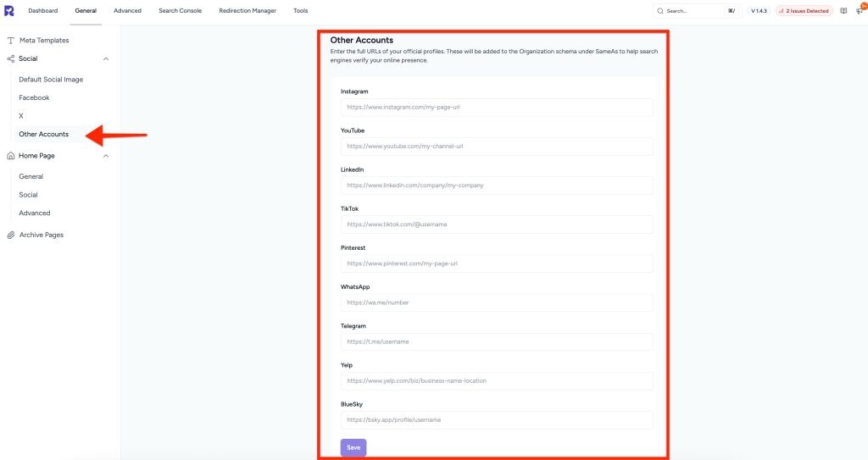Click the Archive Pages paperclip icon
The width and height of the screenshot is (868, 460).
11,235
